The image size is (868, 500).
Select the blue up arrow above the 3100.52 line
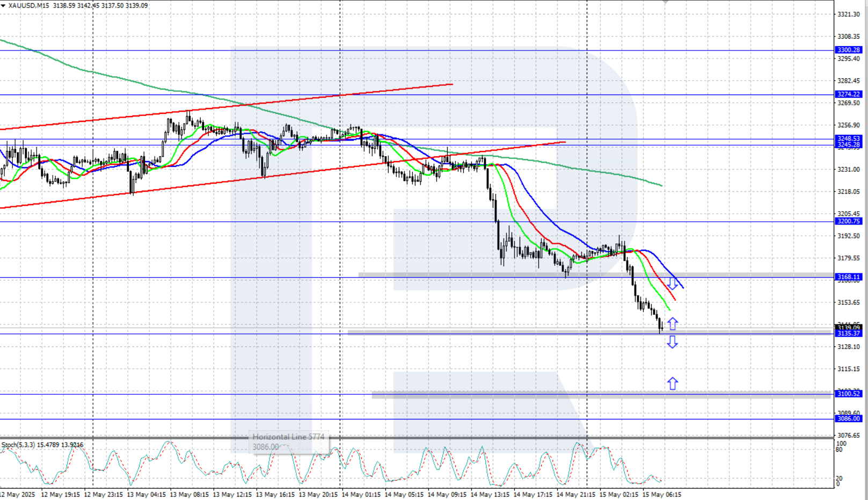click(673, 383)
